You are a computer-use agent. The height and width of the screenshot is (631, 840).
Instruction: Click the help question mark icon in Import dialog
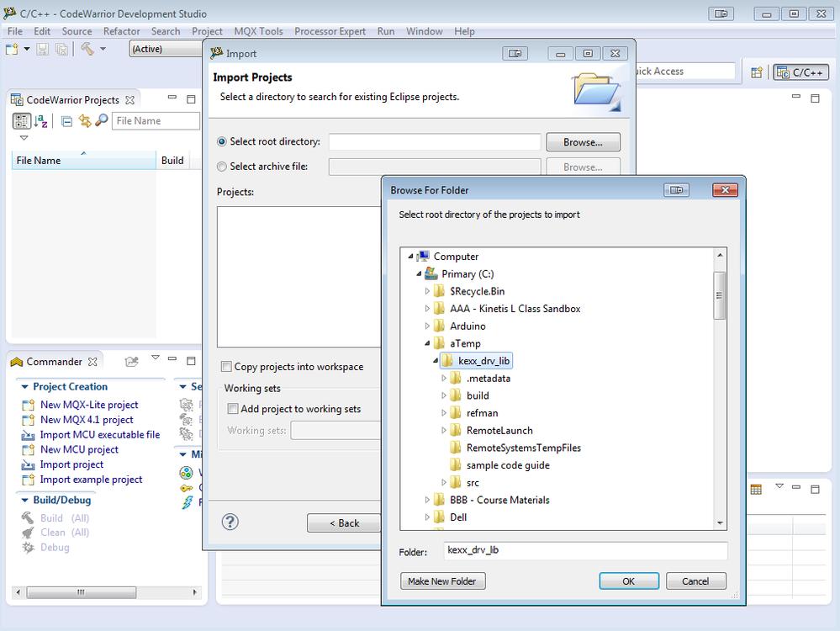[x=230, y=522]
